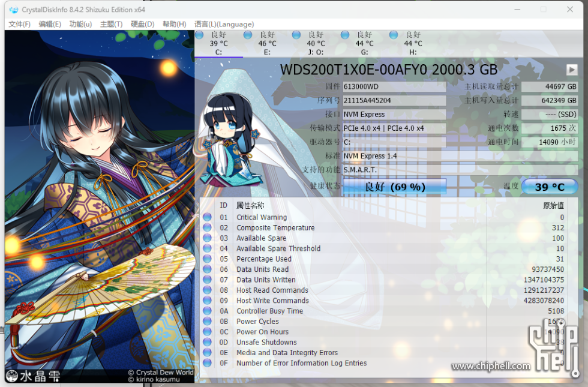Click status icon for Power On Hours row
Screen dimensions: 588x387
pos(208,331)
